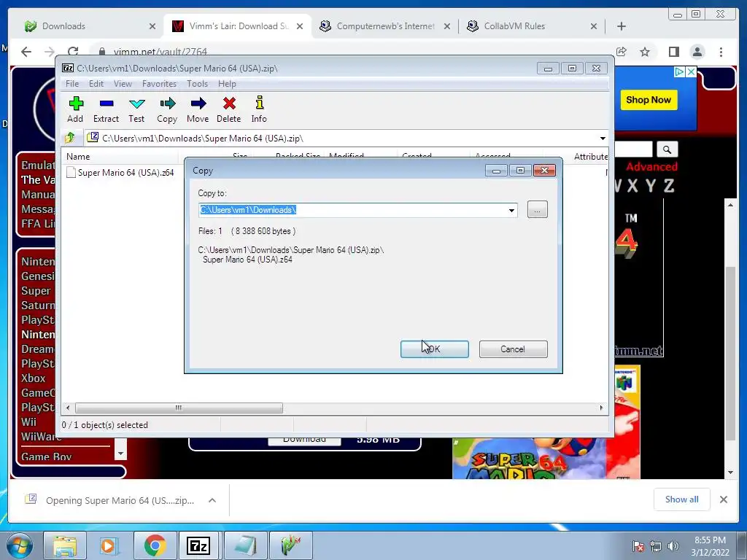Click the Chrome taskbar icon
Image resolution: width=747 pixels, height=560 pixels.
point(155,545)
